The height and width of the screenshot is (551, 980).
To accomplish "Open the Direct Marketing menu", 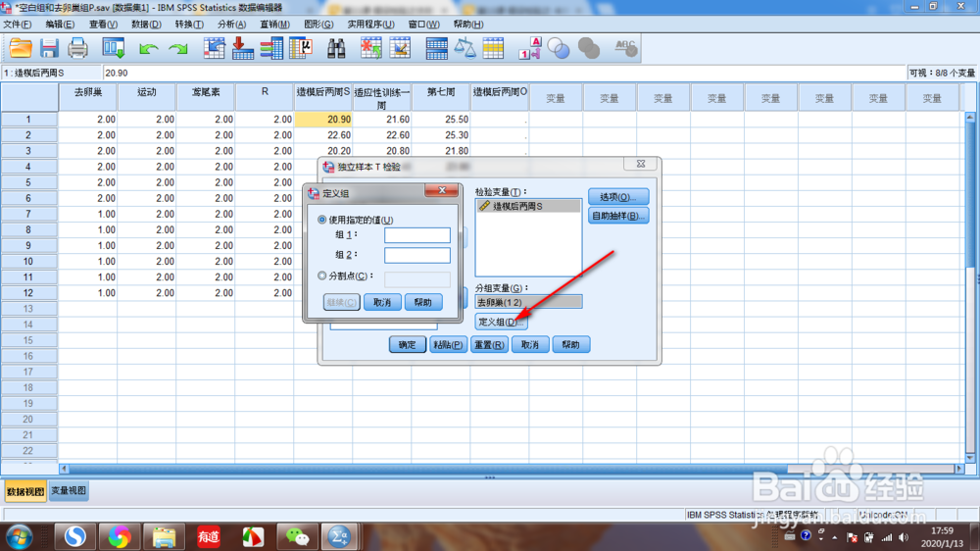I will 274,24.
